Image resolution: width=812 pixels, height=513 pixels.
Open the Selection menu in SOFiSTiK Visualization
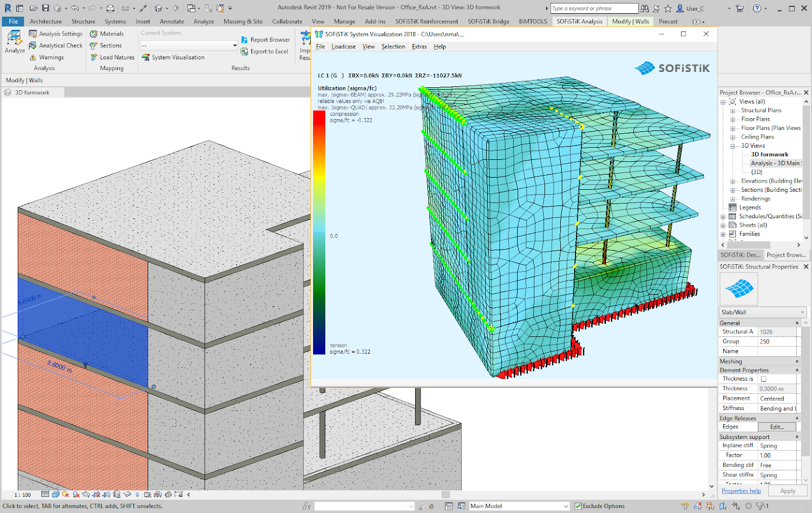[393, 47]
